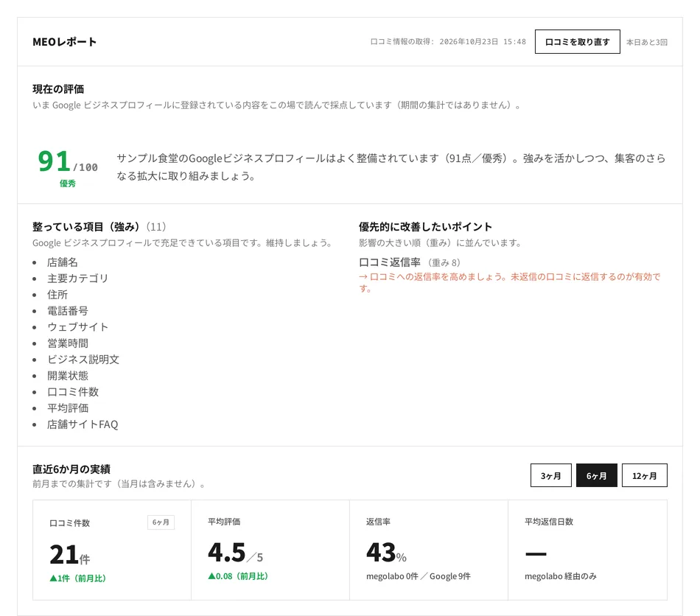Click the 開業状態 list item
Image resolution: width=700 pixels, height=616 pixels.
[67, 375]
